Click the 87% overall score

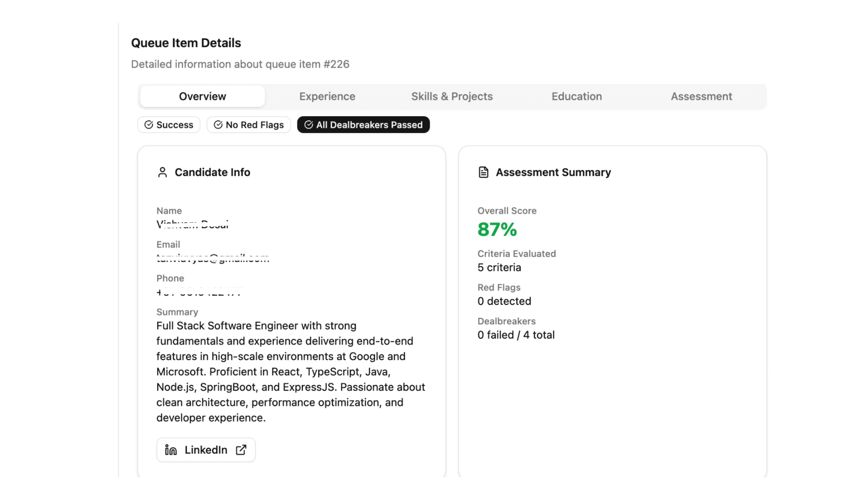point(497,229)
